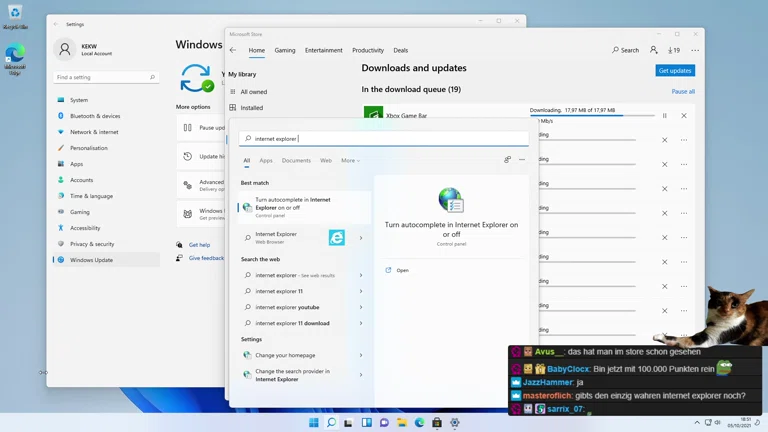Click Xbox Game Bar download progress bar
Viewport: 768px width, 432px height.
pos(592,116)
